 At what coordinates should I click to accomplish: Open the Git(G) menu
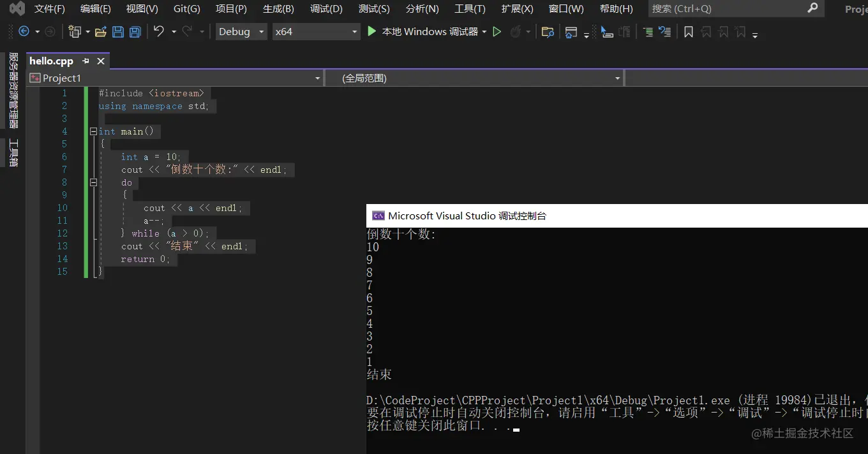[187, 8]
